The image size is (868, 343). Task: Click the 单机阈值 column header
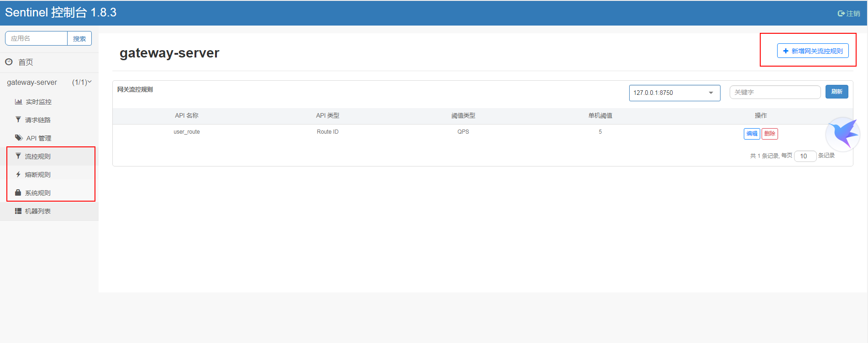click(x=600, y=115)
